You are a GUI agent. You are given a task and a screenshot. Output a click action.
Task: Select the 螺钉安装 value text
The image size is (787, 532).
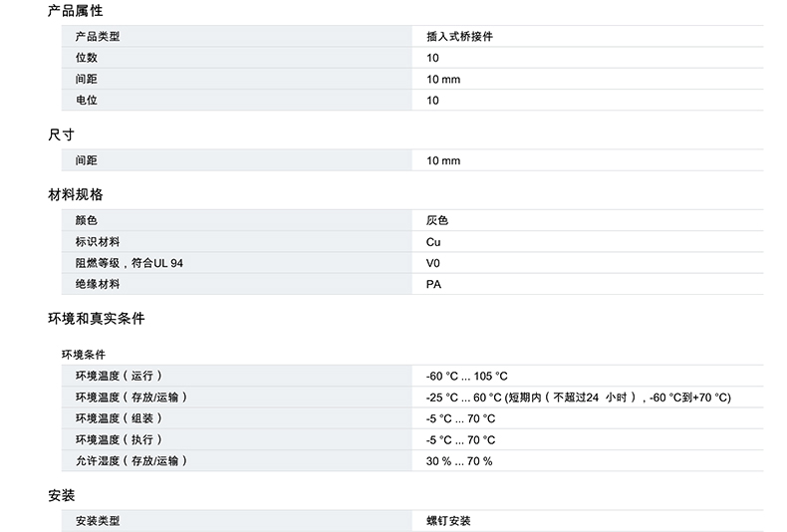[x=448, y=521]
